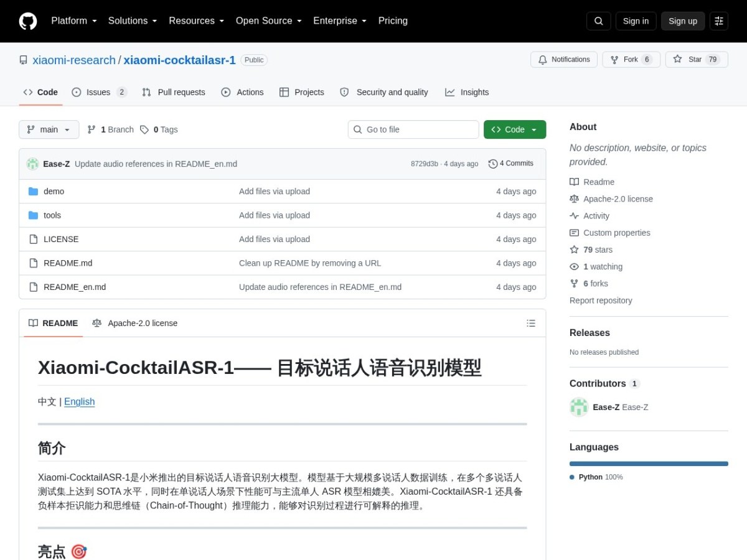Click the tools folder icon

click(34, 215)
